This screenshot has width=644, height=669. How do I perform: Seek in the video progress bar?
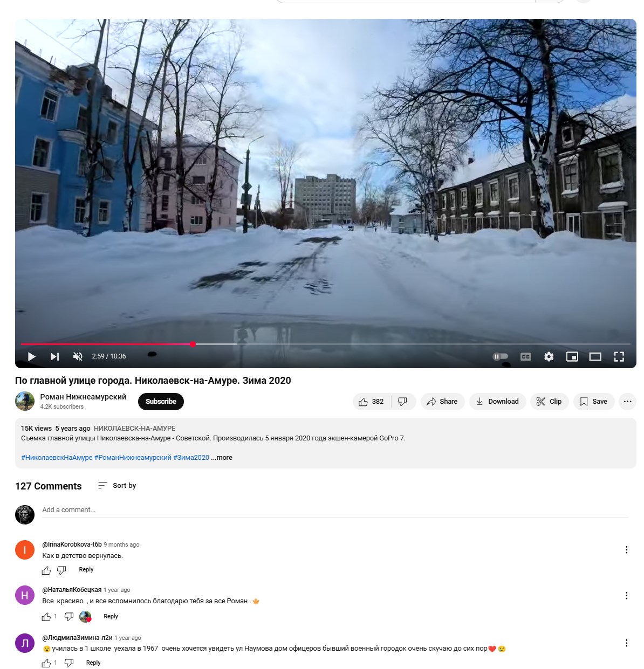[x=326, y=344]
